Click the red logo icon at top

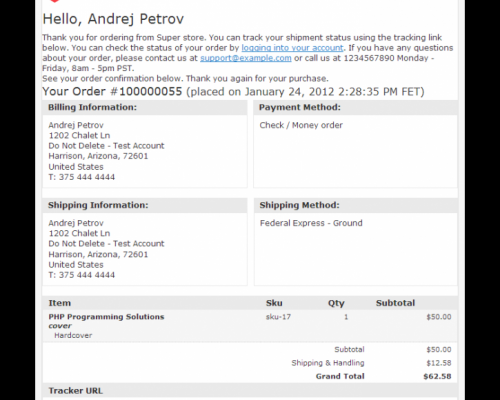tap(54, 1)
